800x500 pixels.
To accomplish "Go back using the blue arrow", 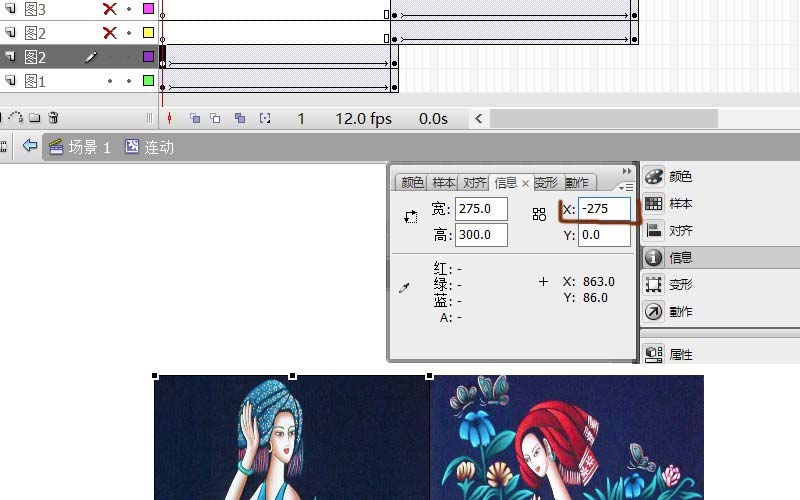I will [x=30, y=146].
